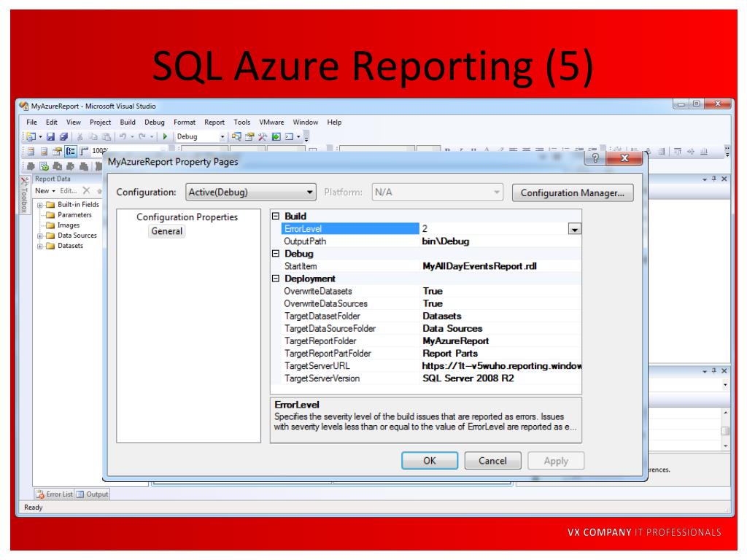Viewport: 747px width, 560px height.
Task: Open the File menu
Action: point(32,122)
